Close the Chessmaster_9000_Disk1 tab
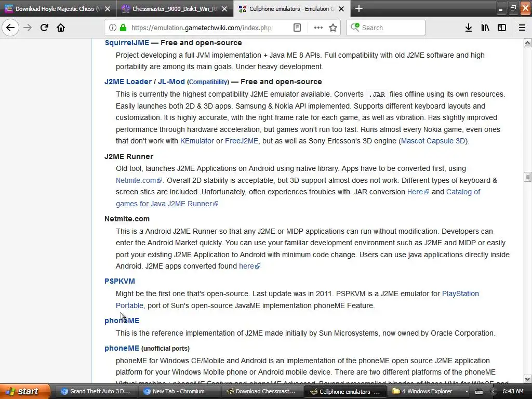This screenshot has width=532, height=399. pyautogui.click(x=224, y=9)
